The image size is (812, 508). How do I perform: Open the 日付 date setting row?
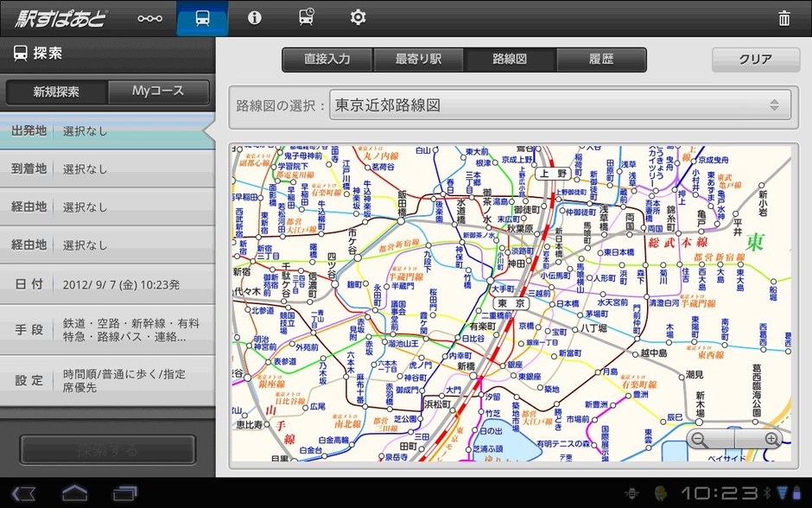[x=107, y=284]
